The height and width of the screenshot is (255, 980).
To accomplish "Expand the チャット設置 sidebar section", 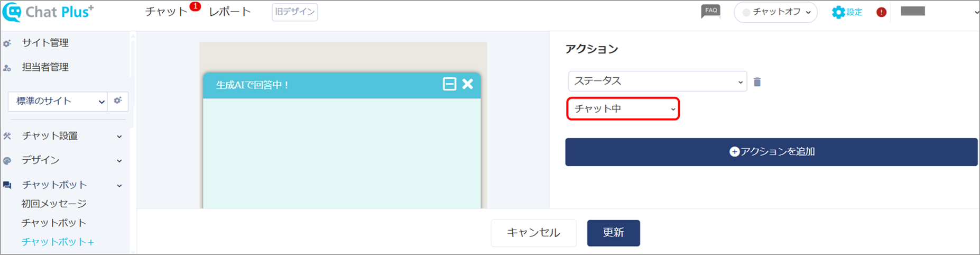I will pyautogui.click(x=63, y=136).
